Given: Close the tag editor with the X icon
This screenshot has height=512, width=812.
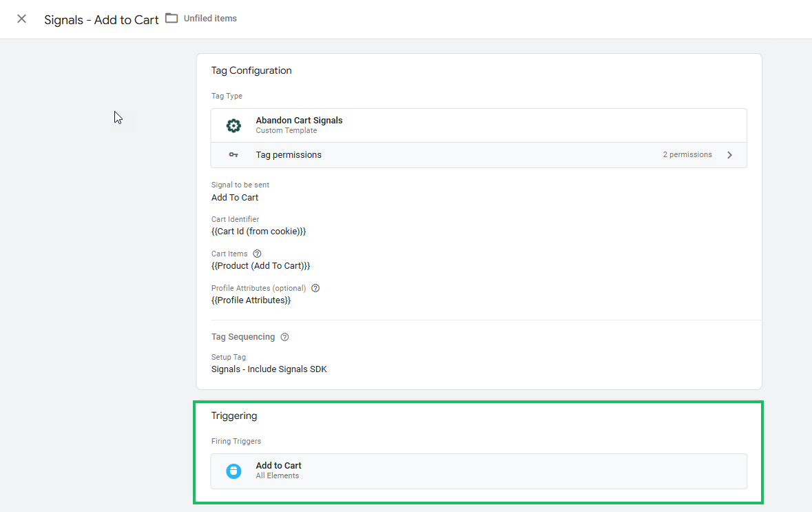Looking at the screenshot, I should click(x=22, y=19).
